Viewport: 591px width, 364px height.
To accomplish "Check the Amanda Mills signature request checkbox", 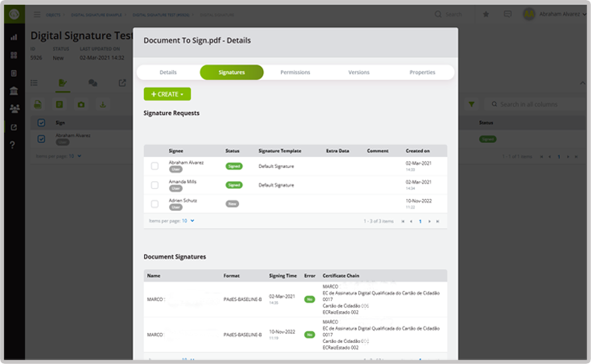I will 154,185.
